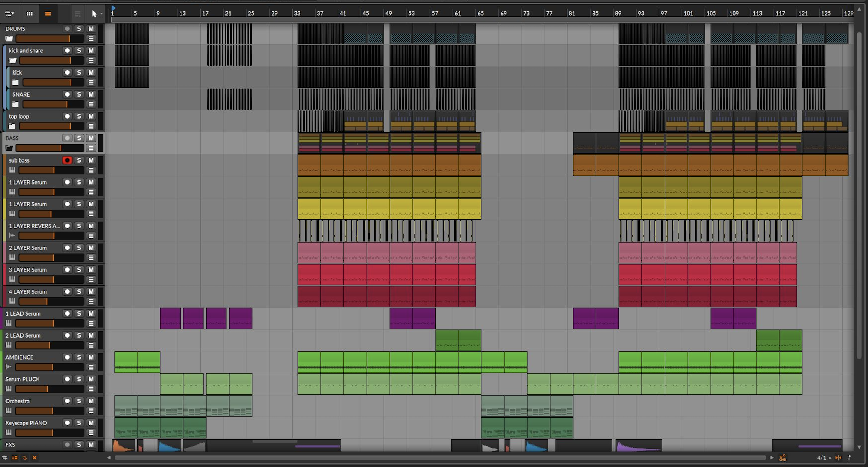Toggle the orange snap-to-grid icon

[x=838, y=458]
